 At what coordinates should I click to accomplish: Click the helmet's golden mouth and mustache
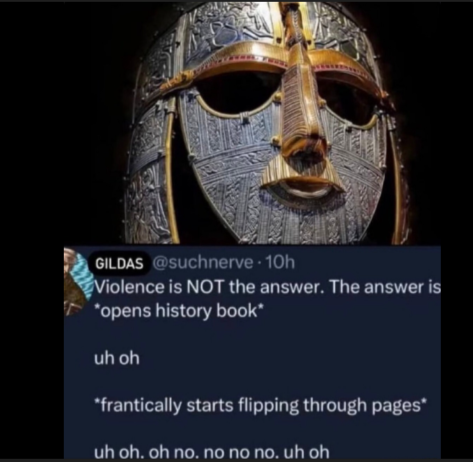pyautogui.click(x=302, y=180)
